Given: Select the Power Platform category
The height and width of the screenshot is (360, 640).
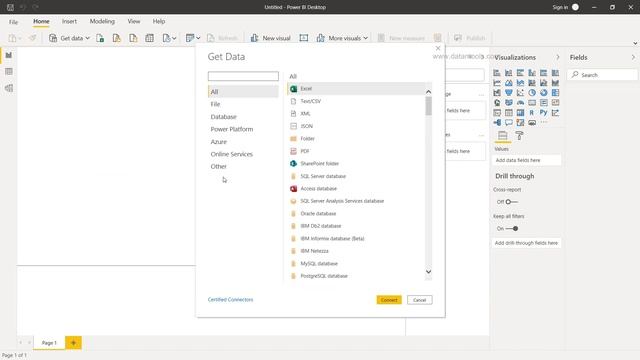Looking at the screenshot, I should click(x=232, y=129).
